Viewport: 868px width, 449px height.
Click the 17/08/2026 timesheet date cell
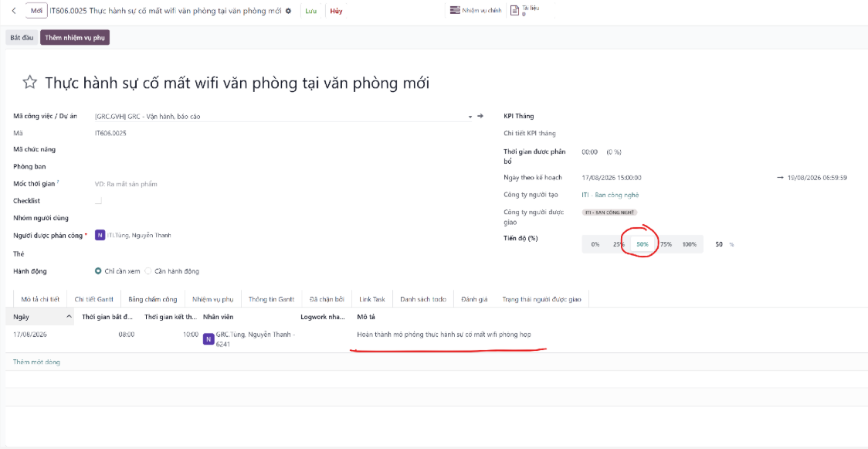pyautogui.click(x=29, y=335)
